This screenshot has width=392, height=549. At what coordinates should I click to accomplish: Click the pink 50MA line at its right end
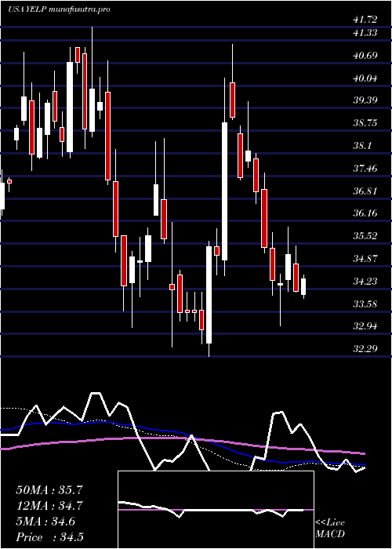[x=363, y=453]
